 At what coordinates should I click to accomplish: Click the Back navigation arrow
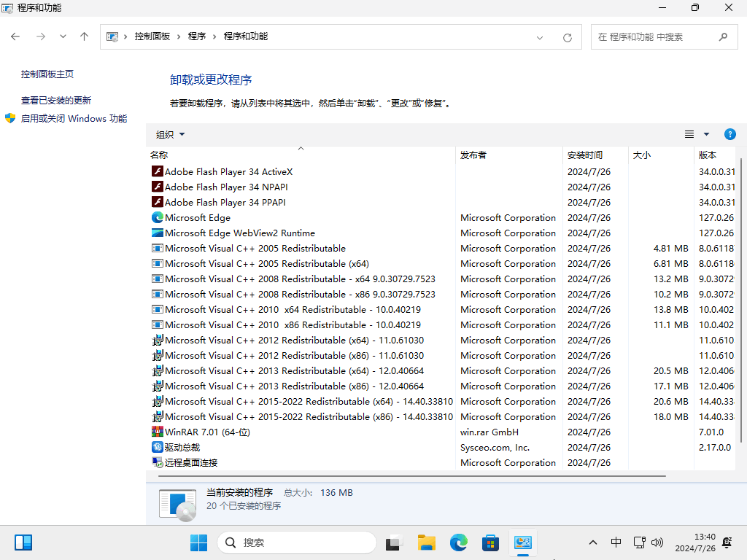coord(15,36)
